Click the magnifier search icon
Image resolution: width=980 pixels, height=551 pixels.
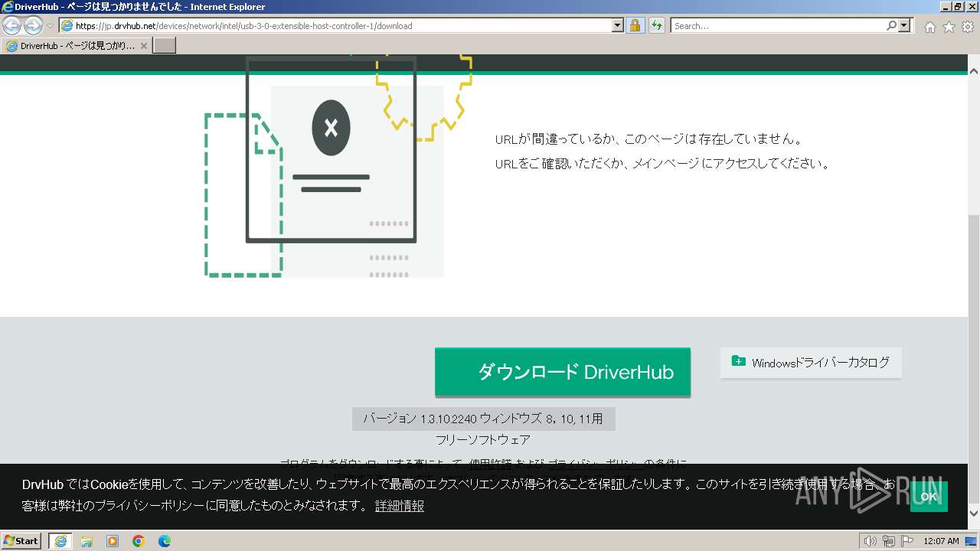891,25
